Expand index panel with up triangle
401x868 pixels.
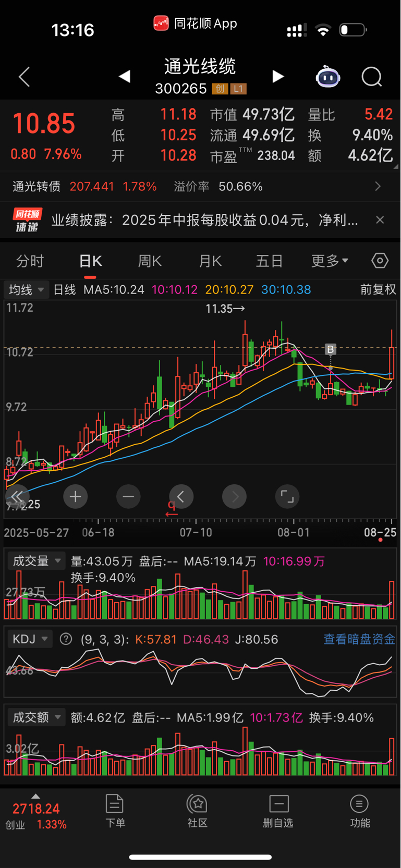coord(35,796)
